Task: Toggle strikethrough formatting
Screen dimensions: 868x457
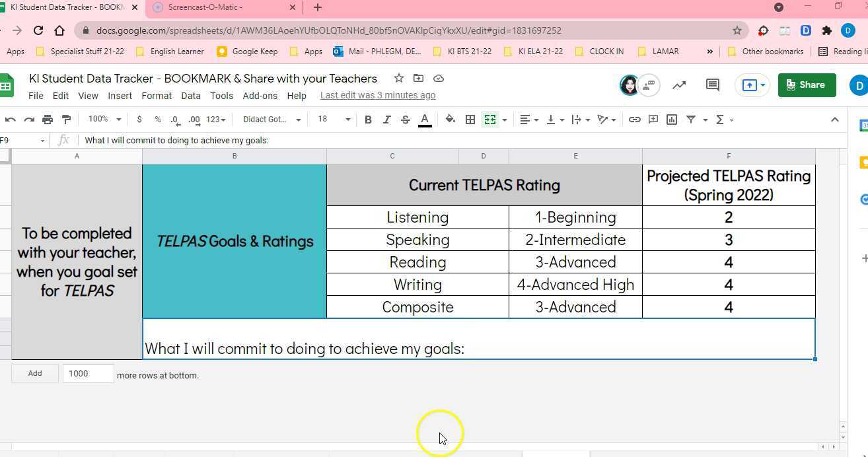Action: [405, 120]
